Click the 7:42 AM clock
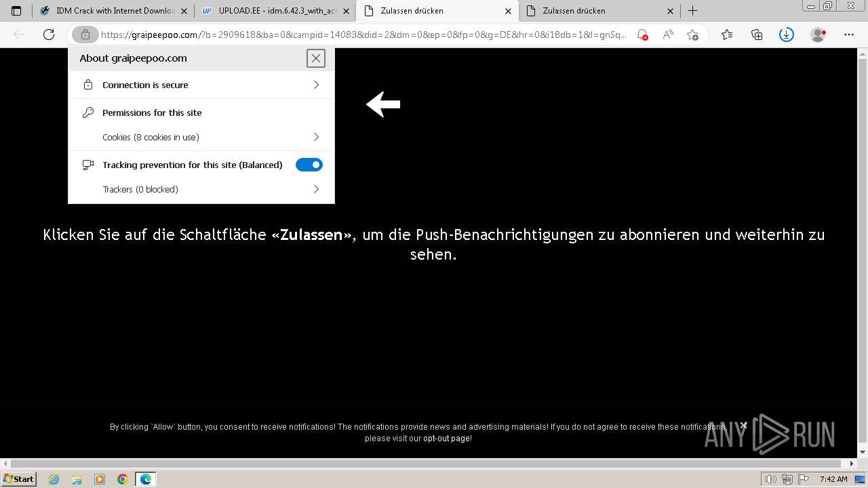Viewport: 868px width, 488px height. (x=833, y=479)
